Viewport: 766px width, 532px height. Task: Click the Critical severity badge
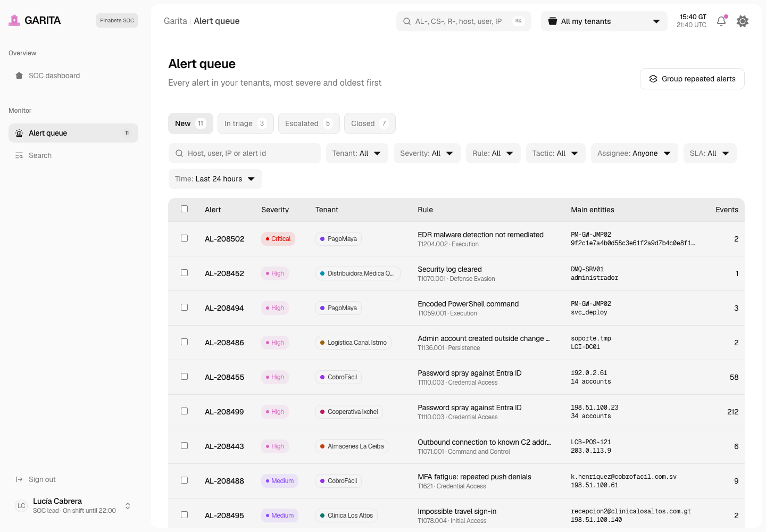tap(278, 239)
